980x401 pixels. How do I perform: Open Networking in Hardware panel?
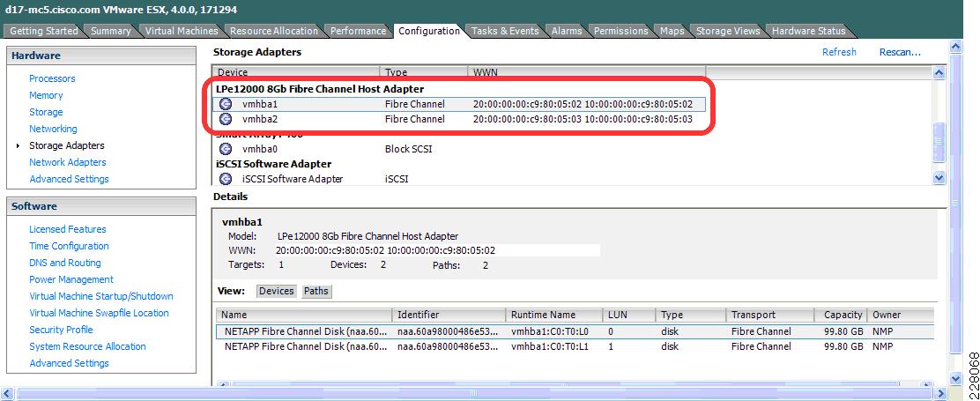(53, 129)
